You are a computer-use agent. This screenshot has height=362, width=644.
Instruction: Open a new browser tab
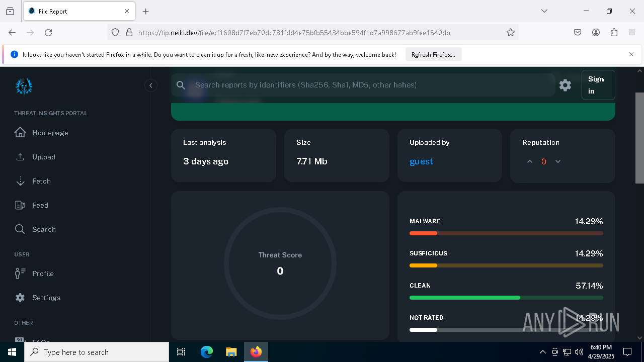145,11
